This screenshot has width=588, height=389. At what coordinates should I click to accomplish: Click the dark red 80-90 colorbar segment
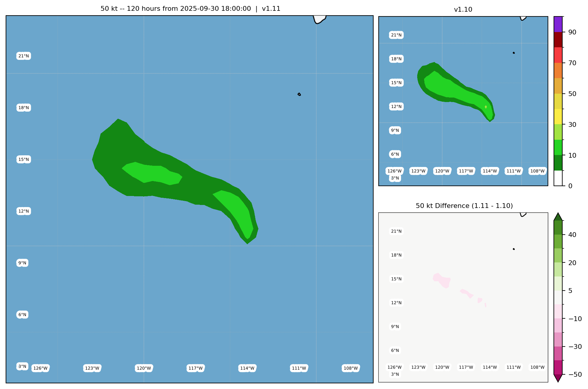point(558,39)
